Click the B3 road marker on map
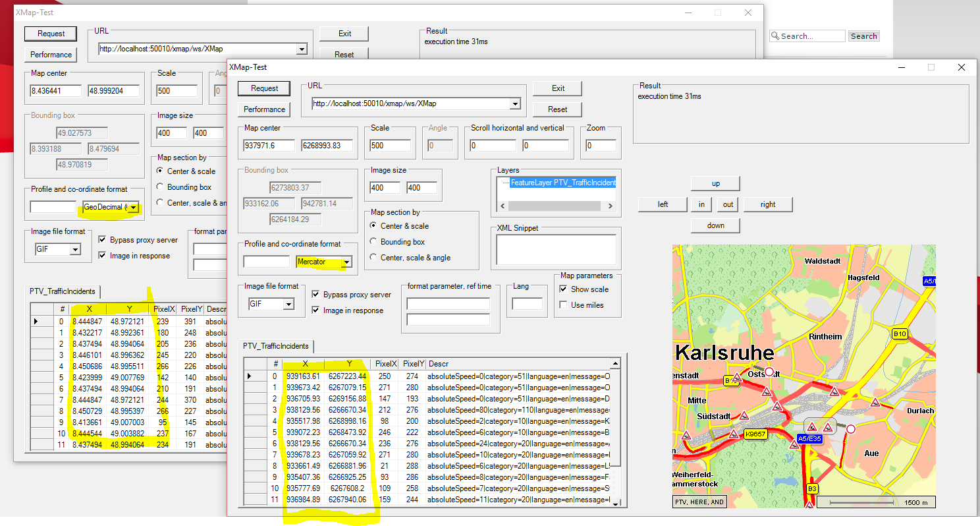 [812, 488]
